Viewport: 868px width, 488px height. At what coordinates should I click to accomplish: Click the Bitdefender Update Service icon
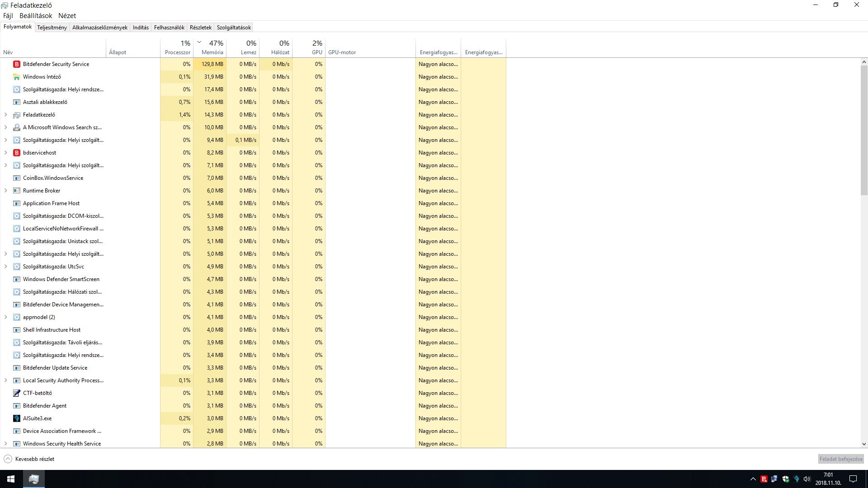[x=17, y=368]
